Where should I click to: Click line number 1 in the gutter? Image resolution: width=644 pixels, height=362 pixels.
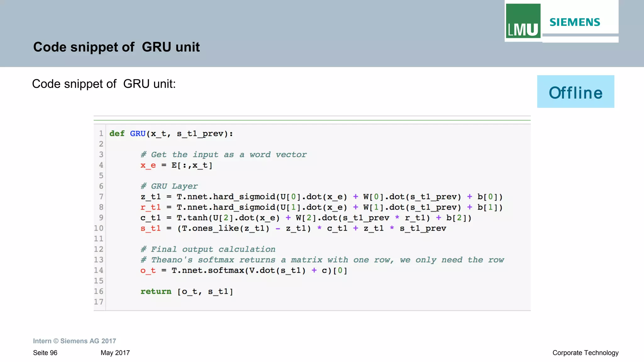click(x=101, y=134)
